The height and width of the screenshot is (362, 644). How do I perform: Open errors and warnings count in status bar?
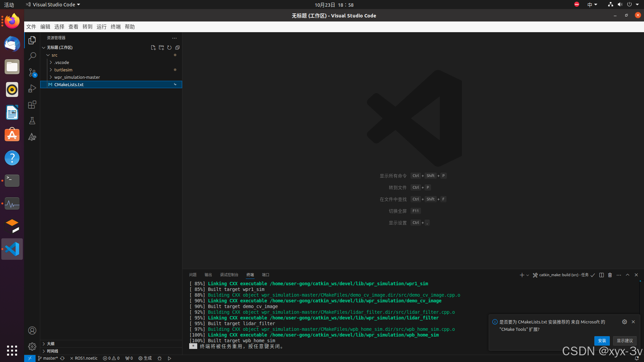(x=111, y=358)
